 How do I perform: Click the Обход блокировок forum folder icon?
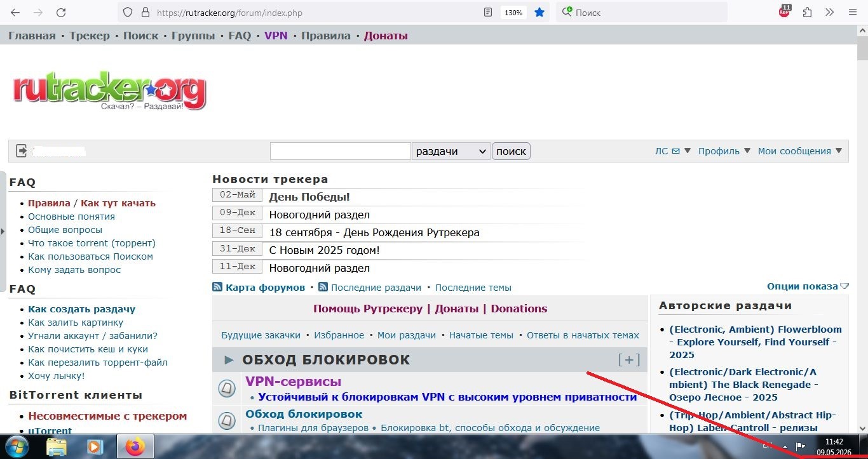(227, 420)
